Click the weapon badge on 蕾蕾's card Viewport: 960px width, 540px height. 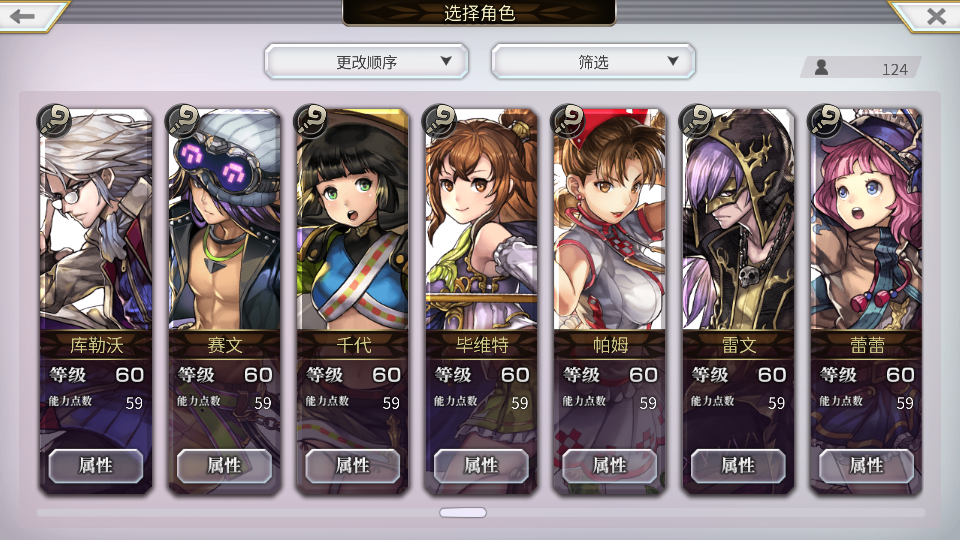pyautogui.click(x=824, y=121)
